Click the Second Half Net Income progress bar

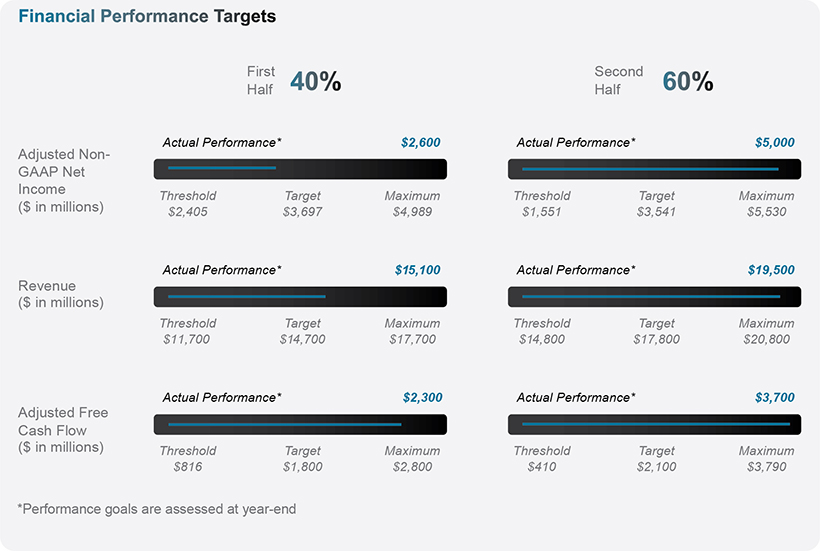(654, 169)
